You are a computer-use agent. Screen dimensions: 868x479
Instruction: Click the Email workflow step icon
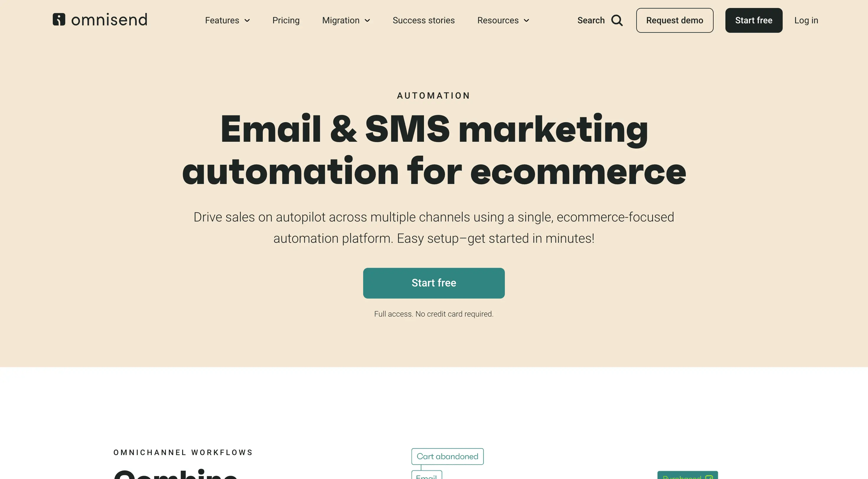coord(426,477)
